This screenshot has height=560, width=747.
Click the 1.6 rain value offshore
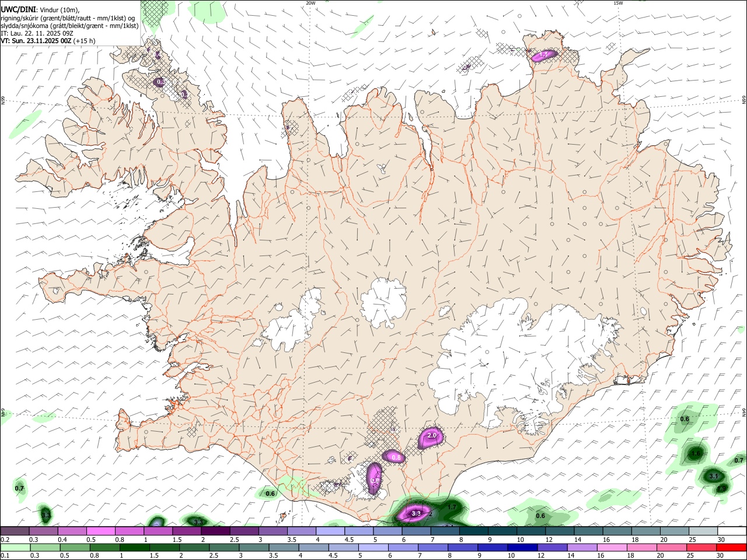[695, 453]
